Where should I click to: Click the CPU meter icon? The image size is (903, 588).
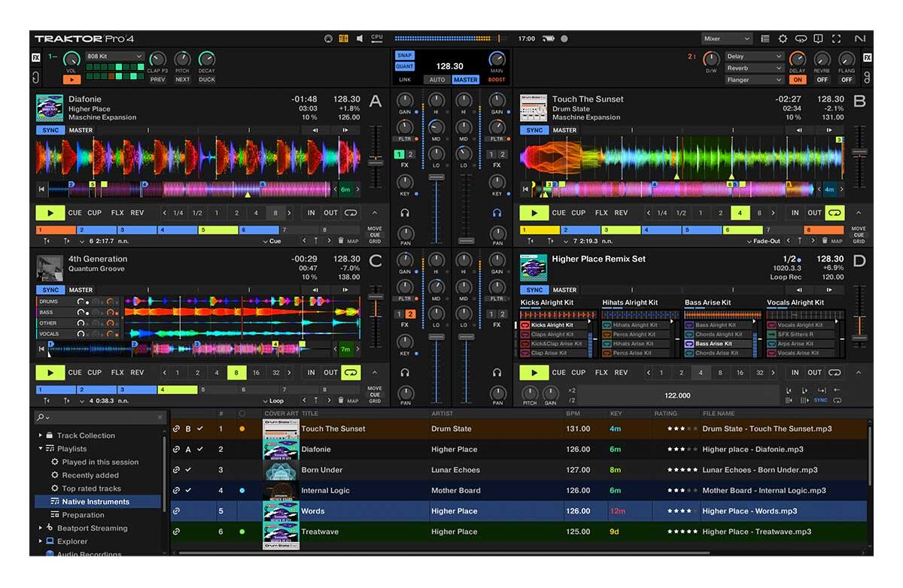(x=377, y=38)
